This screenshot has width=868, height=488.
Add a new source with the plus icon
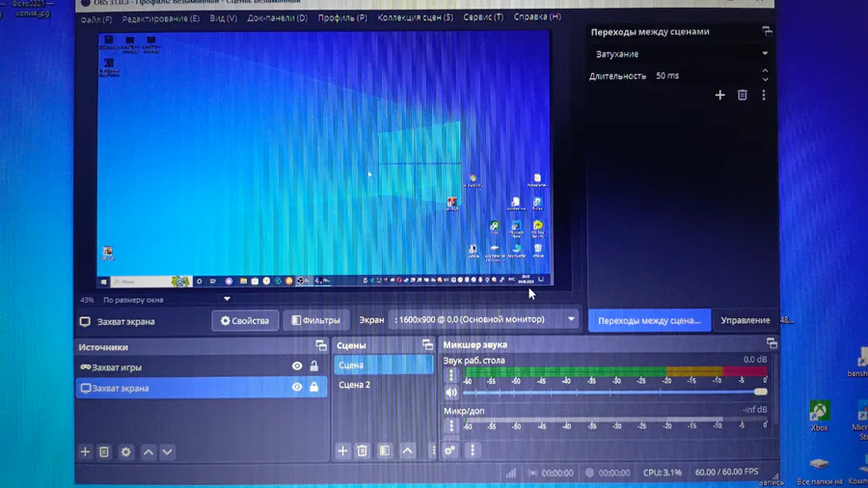[x=85, y=452]
